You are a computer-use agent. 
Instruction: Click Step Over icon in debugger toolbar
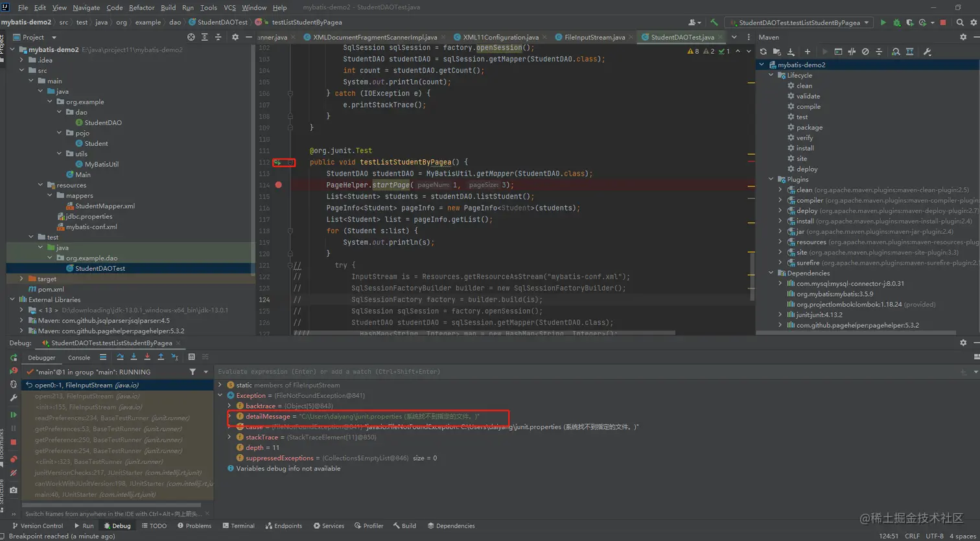[x=120, y=357]
